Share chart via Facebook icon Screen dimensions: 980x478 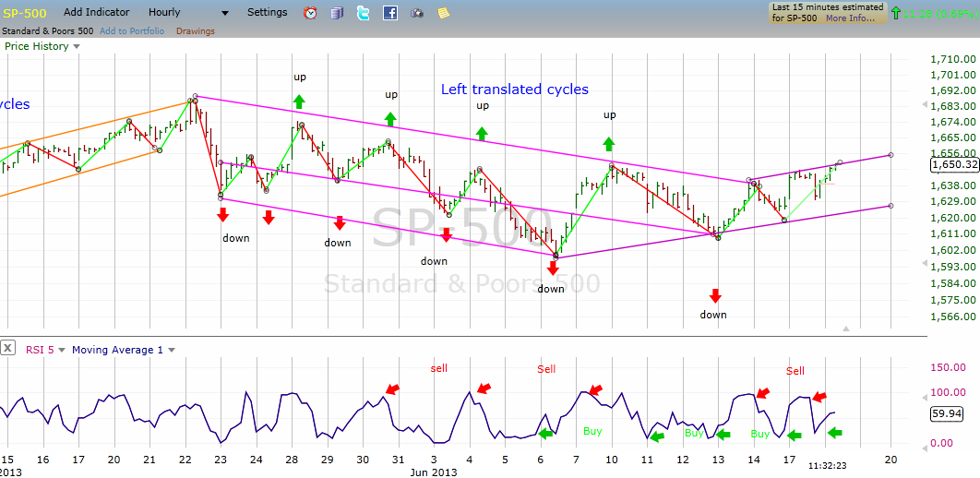[390, 13]
